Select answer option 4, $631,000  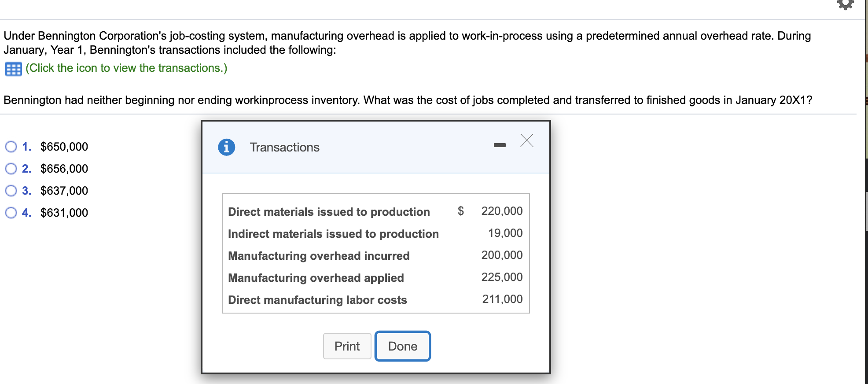coord(11,213)
